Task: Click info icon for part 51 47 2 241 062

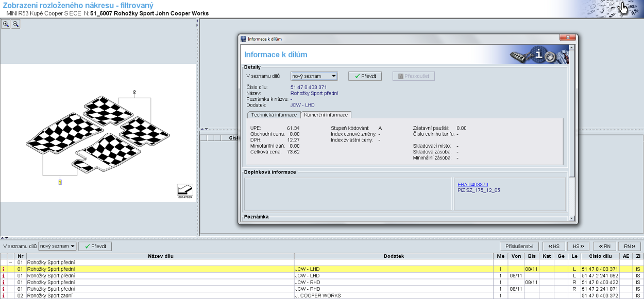Action: pyautogui.click(x=4, y=276)
